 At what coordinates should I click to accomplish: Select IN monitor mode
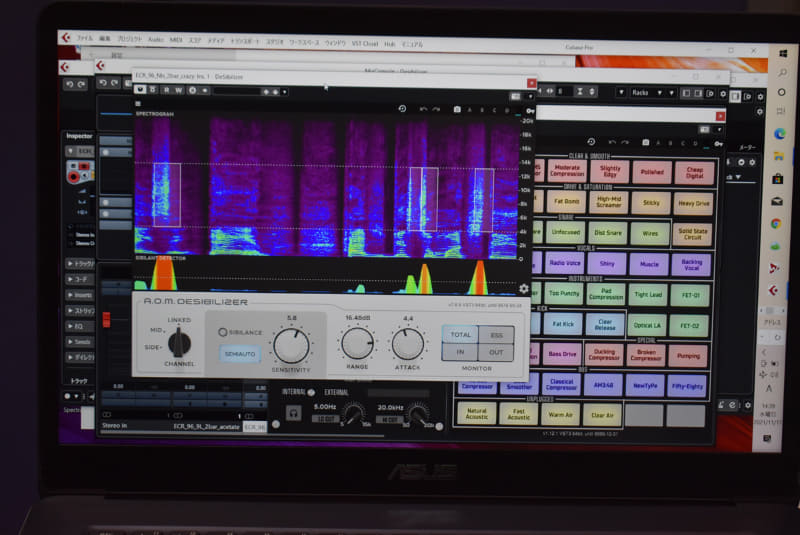(460, 352)
